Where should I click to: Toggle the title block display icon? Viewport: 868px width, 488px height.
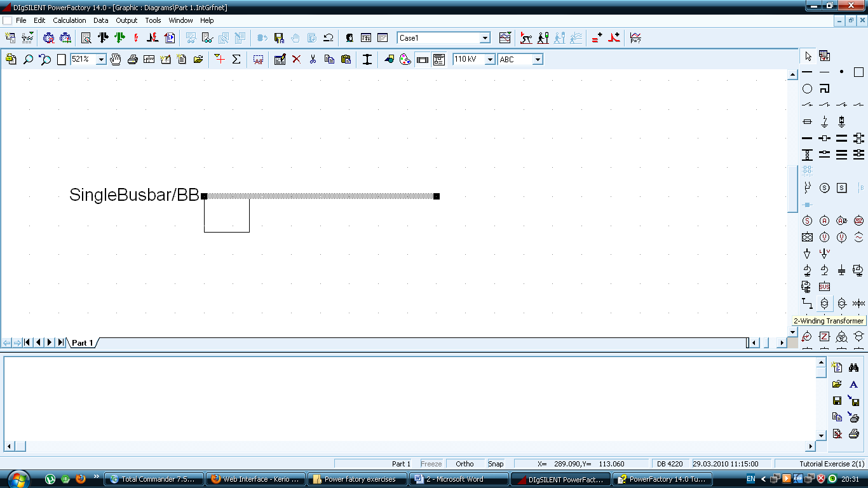pos(423,59)
